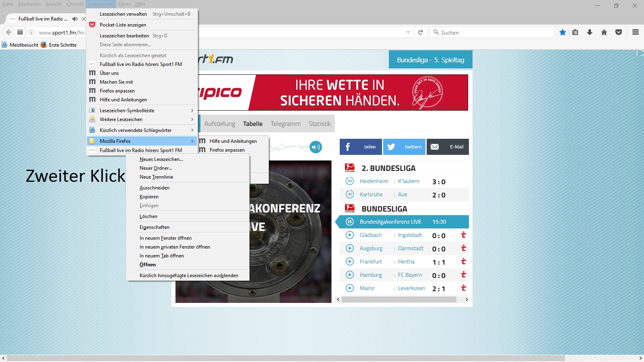Toggle the round speaker icon on the webpage
This screenshot has height=362, width=644.
pos(316,147)
